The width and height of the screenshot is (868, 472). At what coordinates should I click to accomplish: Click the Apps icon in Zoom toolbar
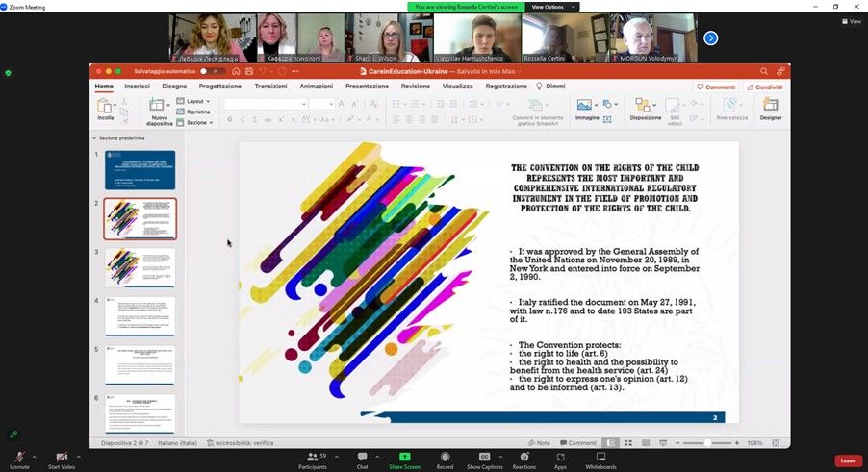[x=560, y=457]
